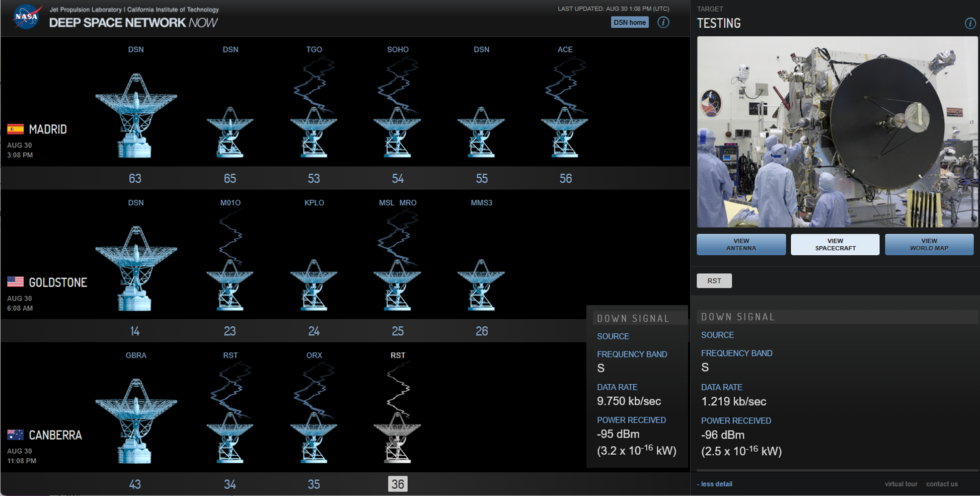The height and width of the screenshot is (496, 980).
Task: Click the signal wave above dish 56
Action: tap(565, 84)
